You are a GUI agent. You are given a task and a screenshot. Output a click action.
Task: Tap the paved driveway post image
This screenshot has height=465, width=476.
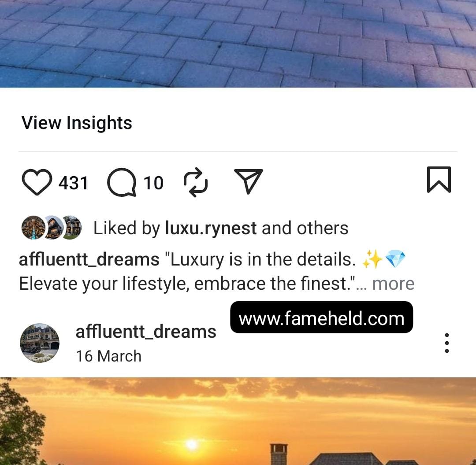238,44
